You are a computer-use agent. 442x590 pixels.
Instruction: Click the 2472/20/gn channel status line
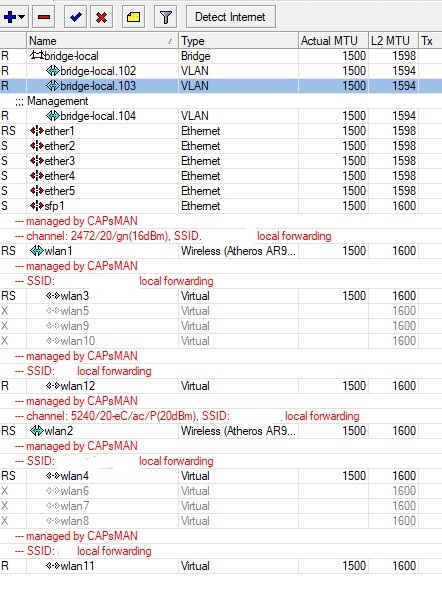(x=173, y=236)
